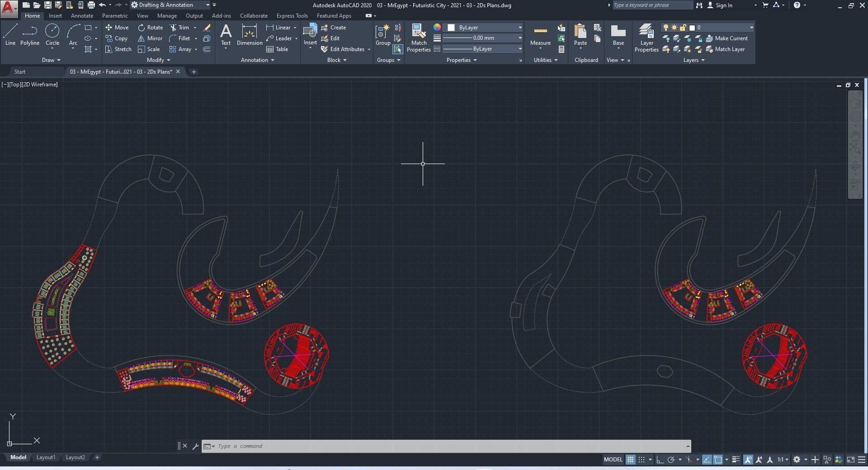Select the Arc tool
The image size is (868, 470).
click(73, 35)
